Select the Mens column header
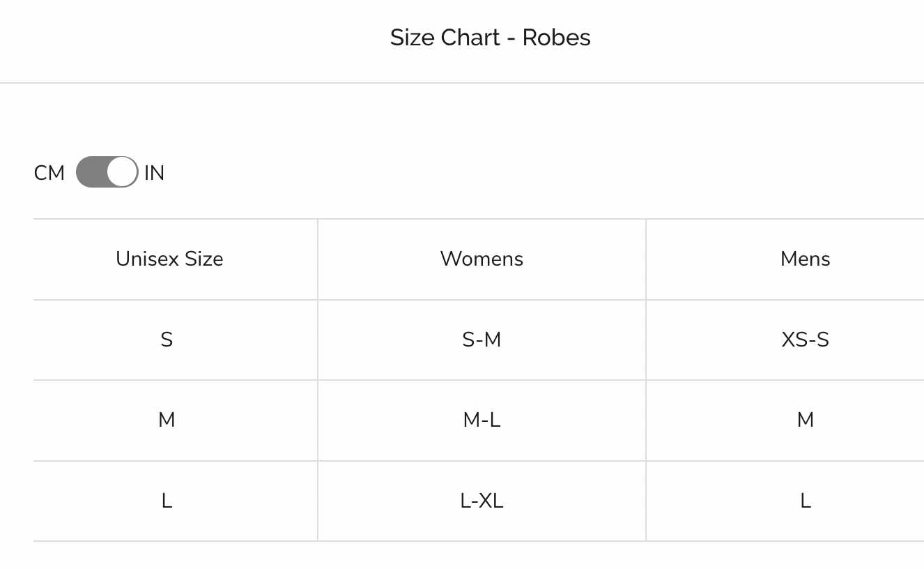This screenshot has width=924, height=569. click(x=805, y=259)
